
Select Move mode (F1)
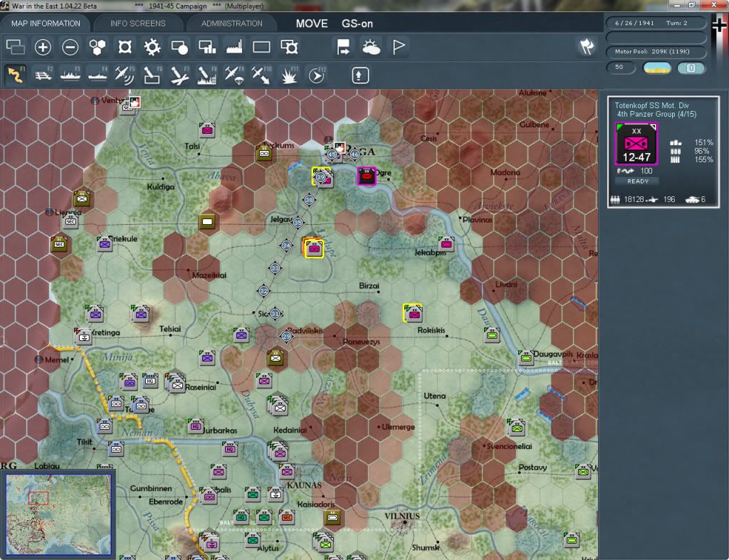coord(16,75)
